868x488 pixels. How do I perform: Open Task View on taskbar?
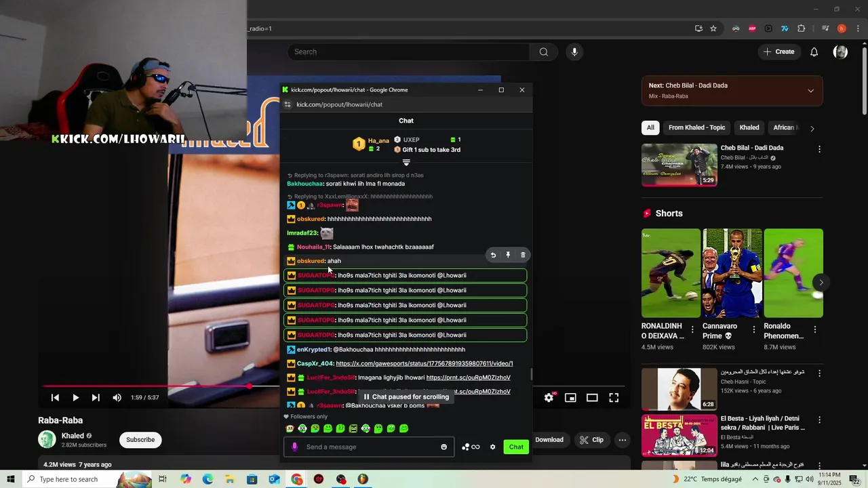[163, 479]
